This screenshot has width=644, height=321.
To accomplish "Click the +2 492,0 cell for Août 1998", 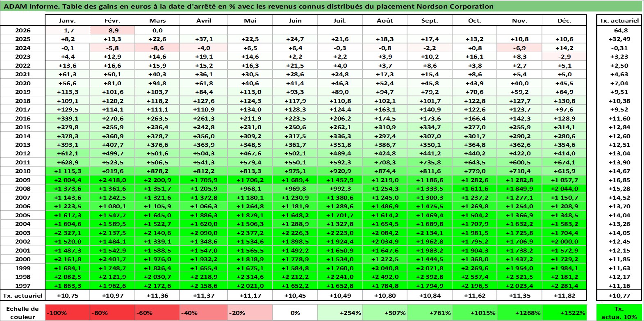I will tap(385, 277).
